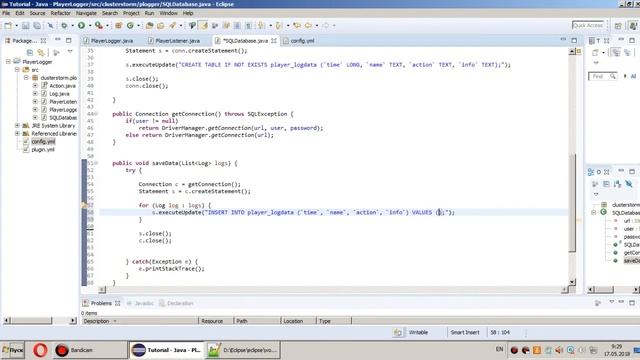Click the Save All toolbar icon
Viewport: 640px width, 360px height.
pyautogui.click(x=37, y=26)
